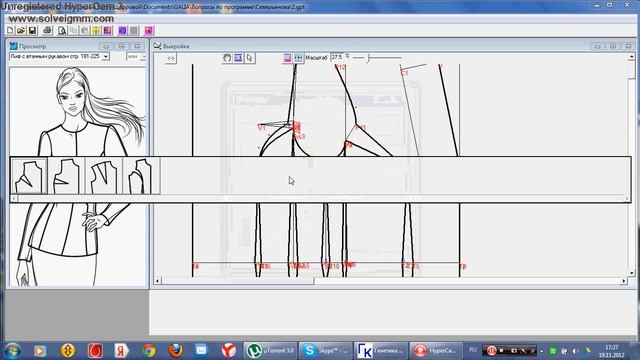Open the Yandex Я taskbar icon

[121, 351]
